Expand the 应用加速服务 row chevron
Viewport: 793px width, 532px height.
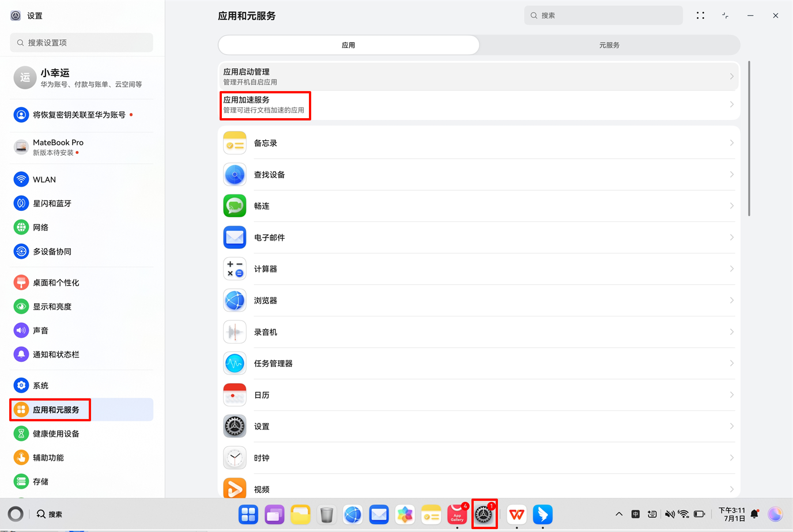[732, 104]
